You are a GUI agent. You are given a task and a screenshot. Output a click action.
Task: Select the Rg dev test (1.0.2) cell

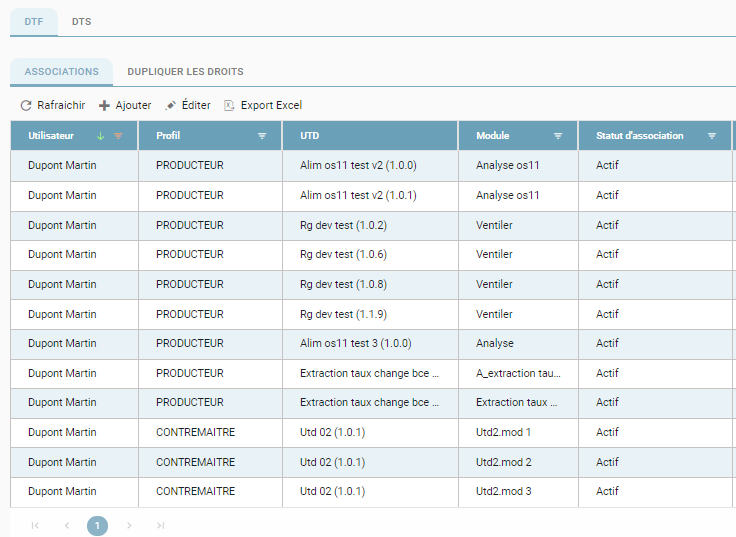(370, 225)
